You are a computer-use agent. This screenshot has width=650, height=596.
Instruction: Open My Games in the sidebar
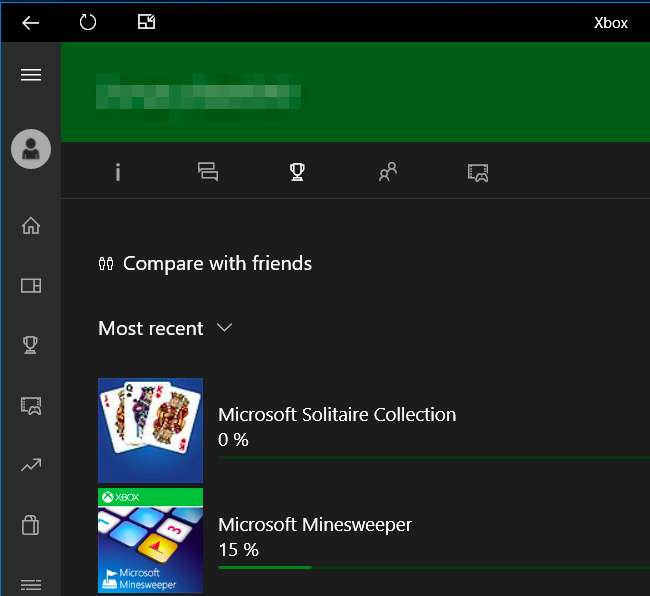click(x=30, y=286)
